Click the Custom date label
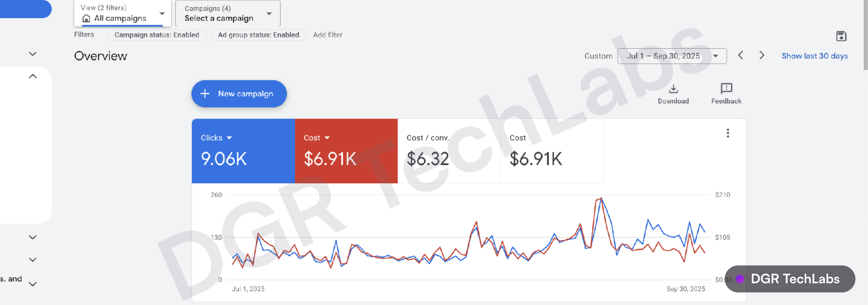The image size is (868, 305). click(x=598, y=56)
